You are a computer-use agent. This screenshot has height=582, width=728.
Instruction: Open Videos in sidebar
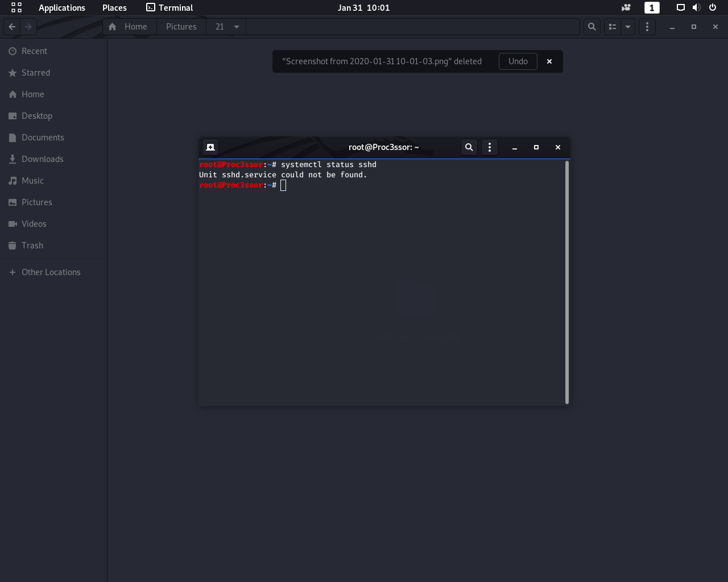point(53,224)
